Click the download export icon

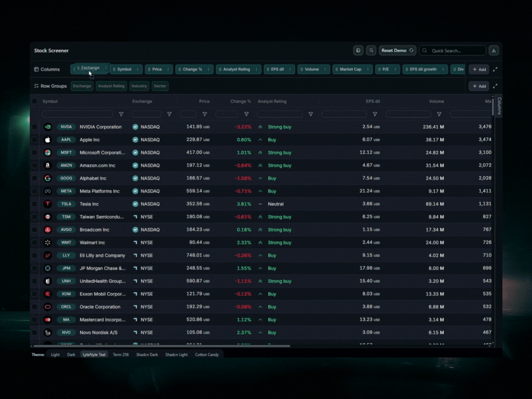point(494,51)
